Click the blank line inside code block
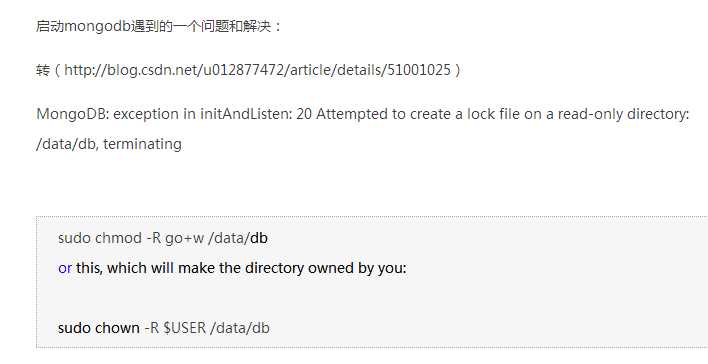The height and width of the screenshot is (364, 708). tap(372, 298)
